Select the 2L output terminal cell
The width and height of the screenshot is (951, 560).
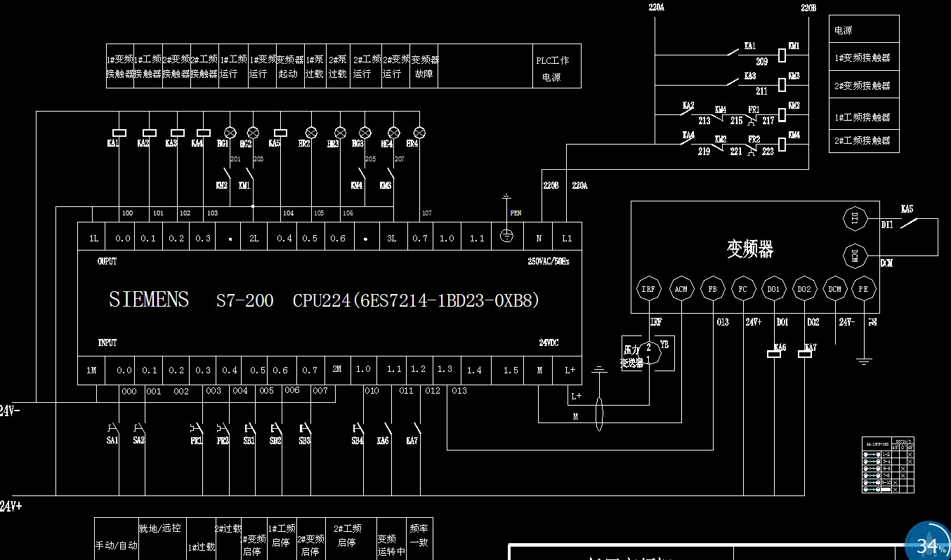(x=254, y=239)
